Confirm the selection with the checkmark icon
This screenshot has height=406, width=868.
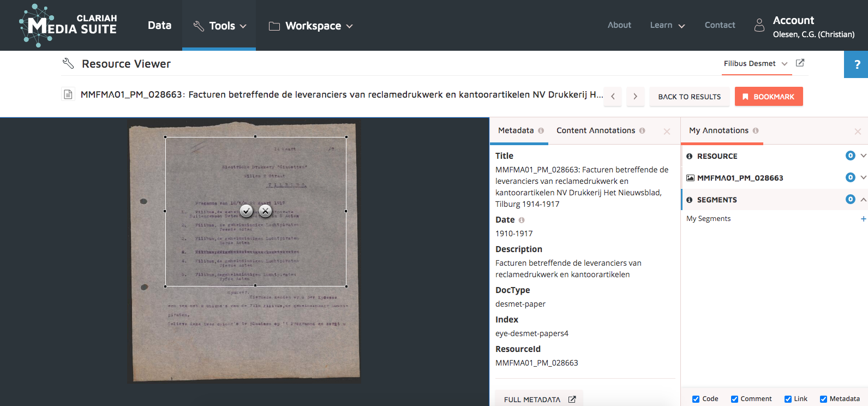(247, 211)
